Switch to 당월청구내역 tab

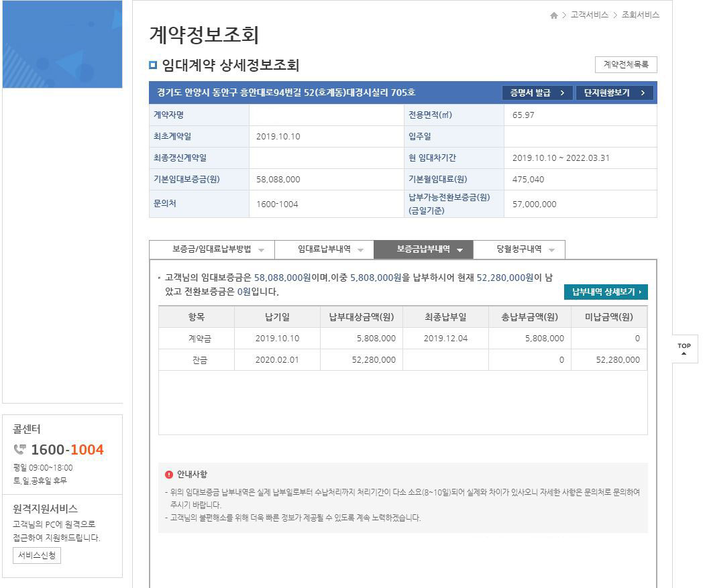coord(519,249)
